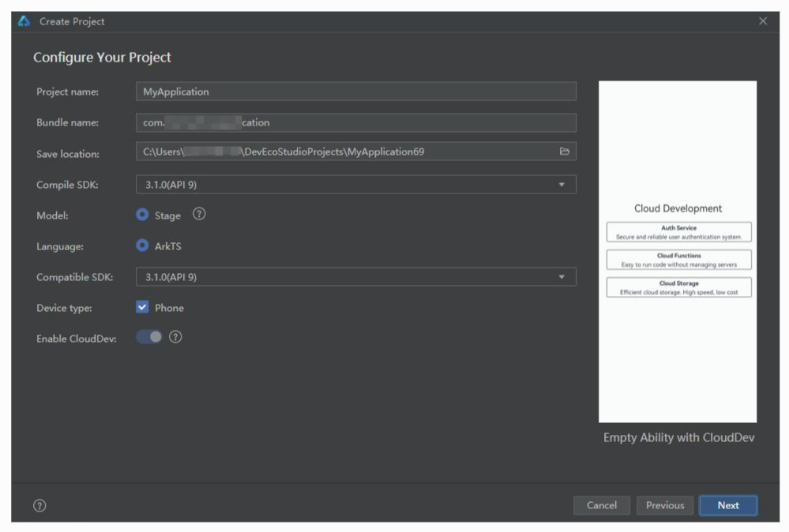Show help for Enable CloudDev
The image size is (789, 532).
tap(175, 337)
